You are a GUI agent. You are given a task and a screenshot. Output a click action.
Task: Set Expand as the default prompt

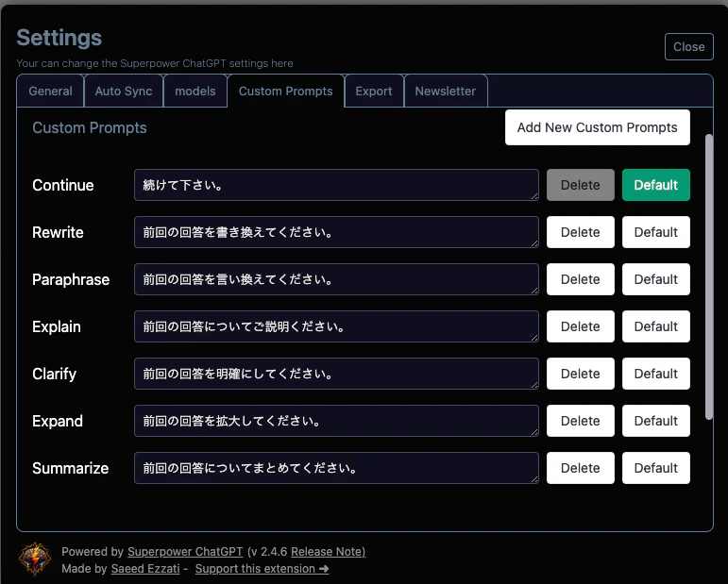656,421
